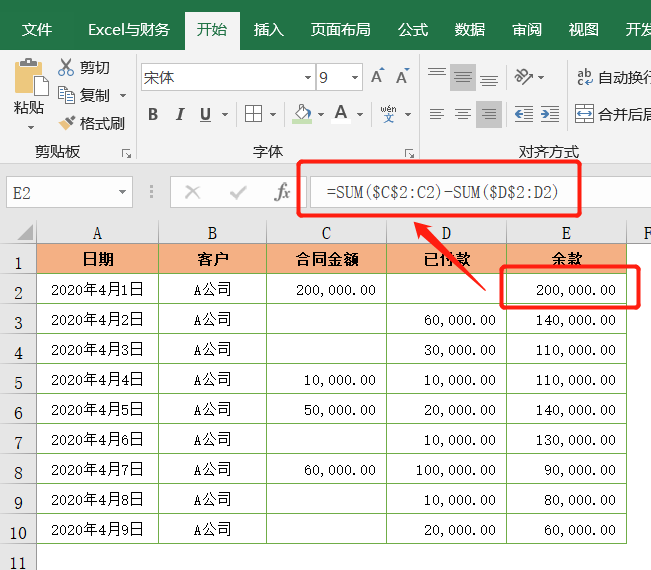The image size is (651, 570).
Task: Toggle Bold formatting
Action: (x=153, y=114)
